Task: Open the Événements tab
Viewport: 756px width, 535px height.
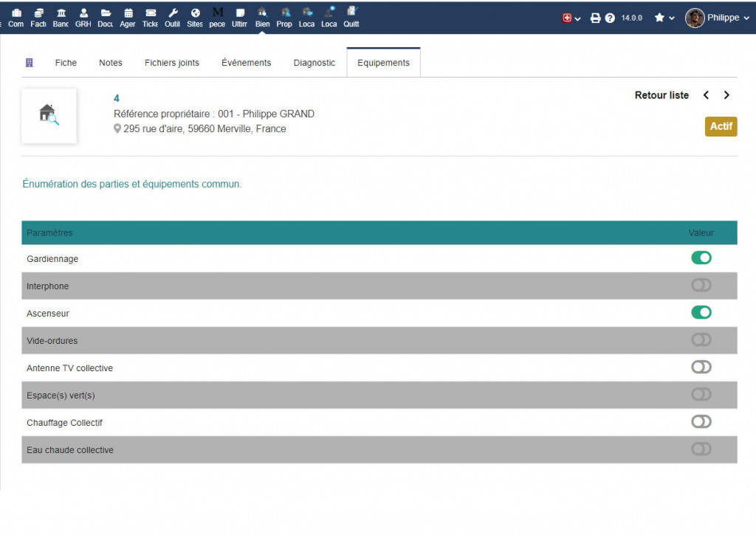Action: coord(247,63)
